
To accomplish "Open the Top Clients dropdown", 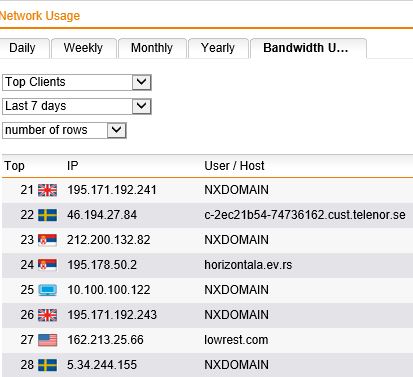I will 77,82.
